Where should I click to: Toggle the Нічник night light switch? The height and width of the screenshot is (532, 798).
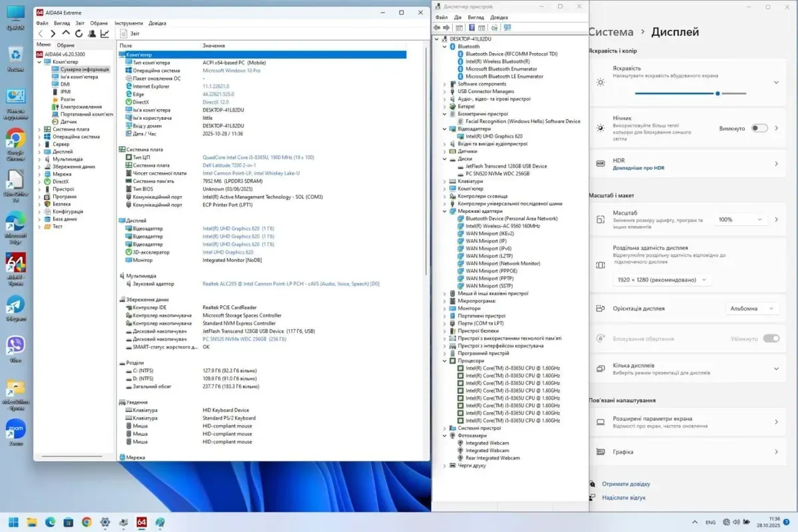[759, 128]
